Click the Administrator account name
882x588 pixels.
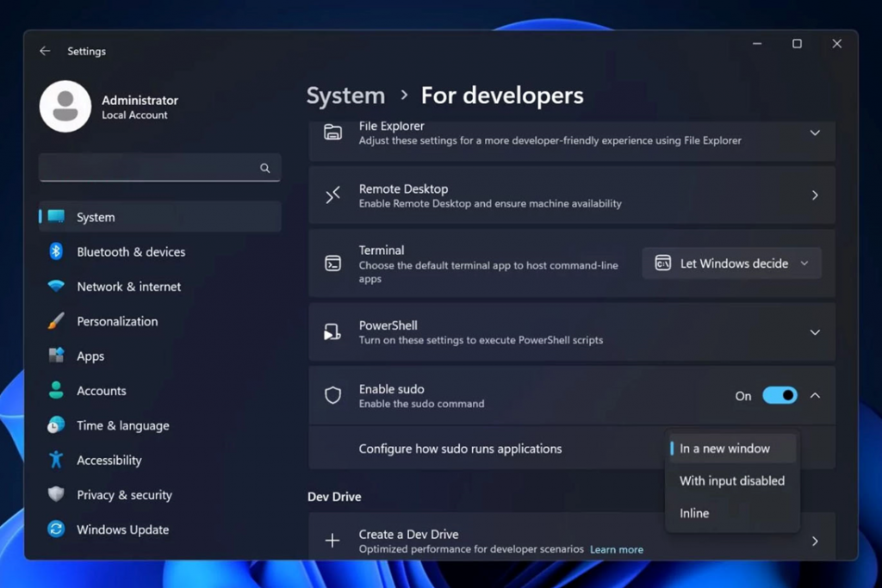click(140, 100)
